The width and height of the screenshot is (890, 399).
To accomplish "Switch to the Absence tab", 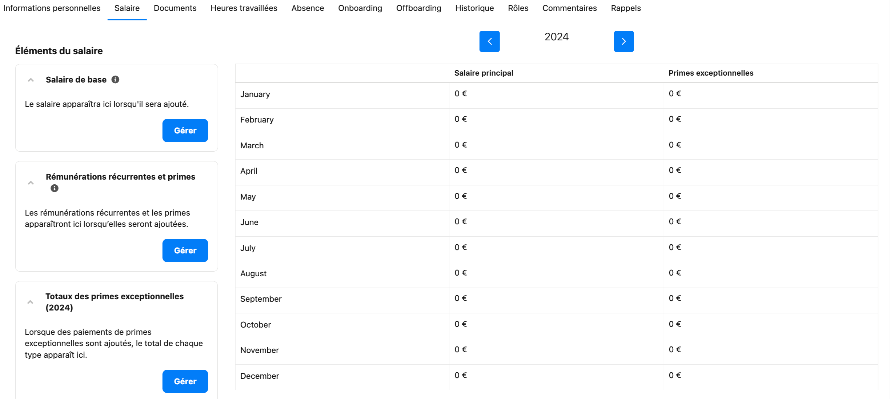I will click(308, 9).
